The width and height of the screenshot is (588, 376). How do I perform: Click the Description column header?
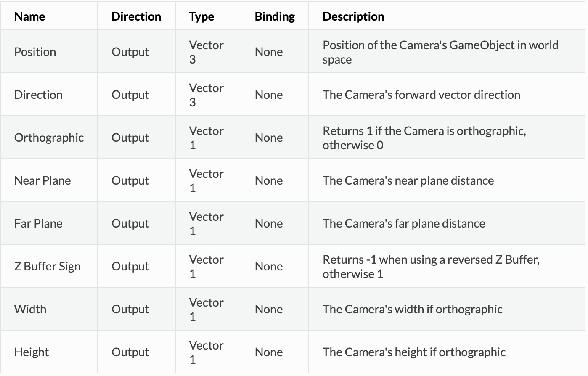tap(353, 16)
